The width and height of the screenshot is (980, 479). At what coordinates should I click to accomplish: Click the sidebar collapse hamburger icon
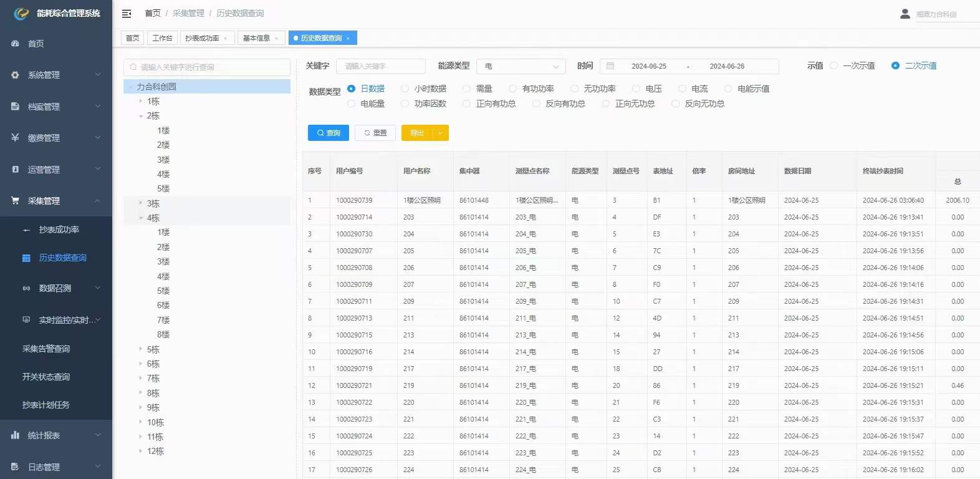coord(127,13)
